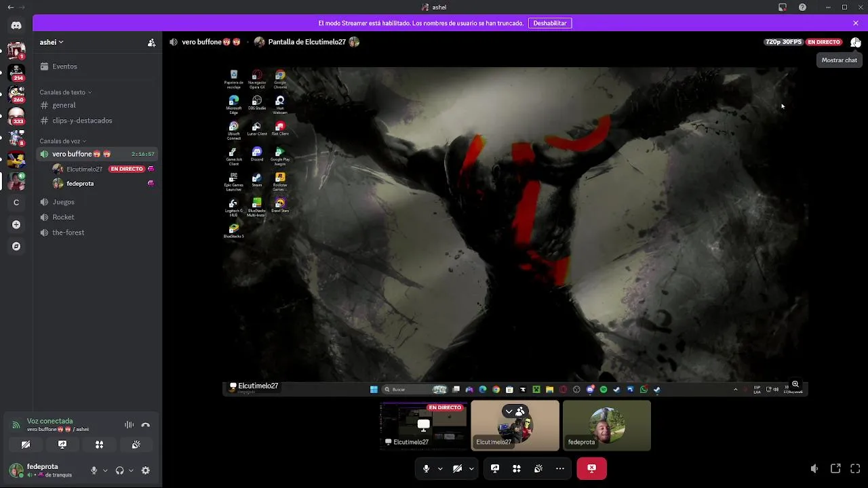
Task: Open user settings gear icon
Action: pos(145,470)
